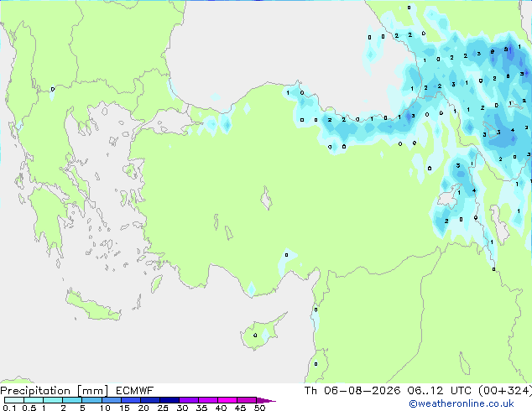Viewport: 532px width, 411px height.
Task: Click the island of Cyprus on the map
Action: pyautogui.click(x=259, y=334)
